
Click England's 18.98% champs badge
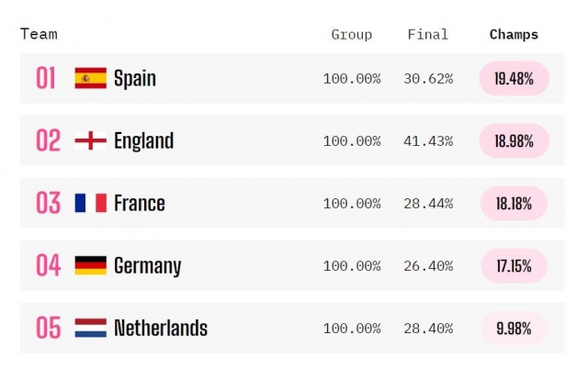[x=514, y=140]
